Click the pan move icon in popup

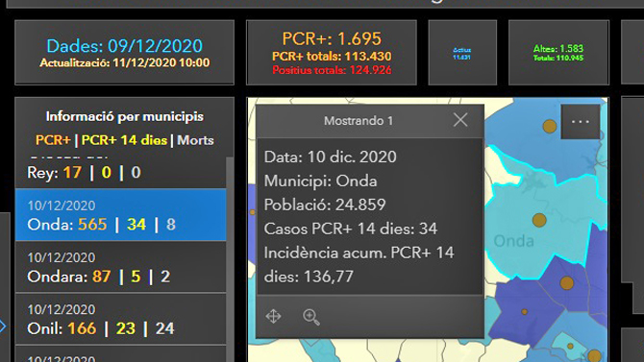(x=273, y=317)
